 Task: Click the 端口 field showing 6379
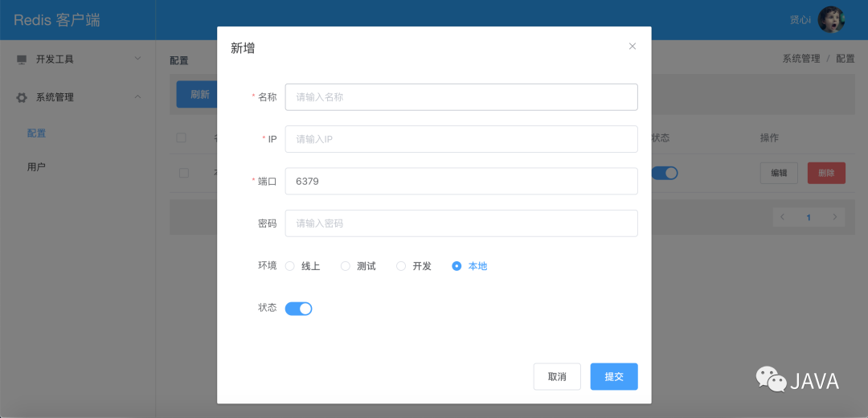tap(461, 181)
